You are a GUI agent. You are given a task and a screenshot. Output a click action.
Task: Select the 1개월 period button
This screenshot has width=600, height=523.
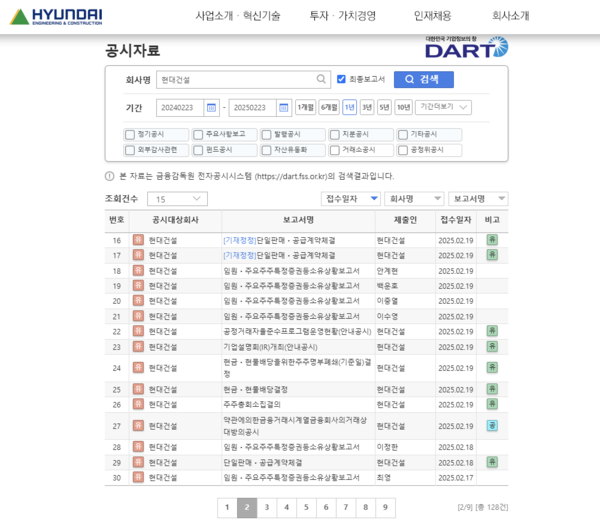[x=305, y=108]
